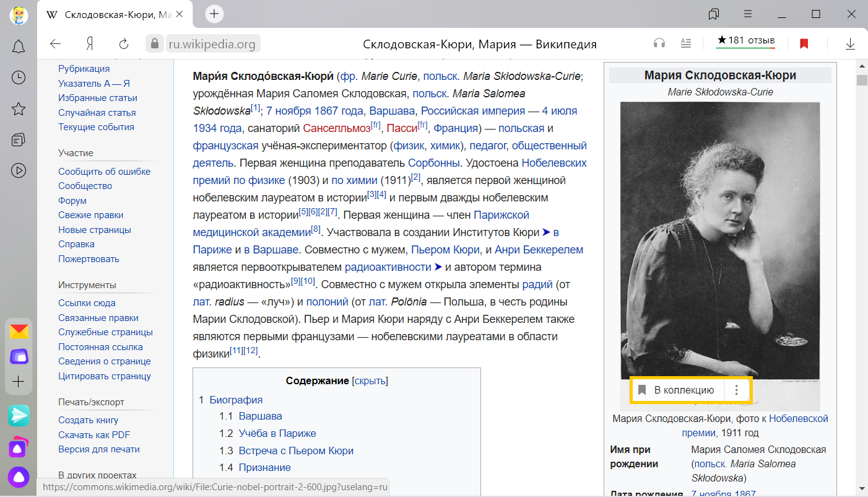Open browsing history clock icon
868x497 pixels.
pos(19,77)
